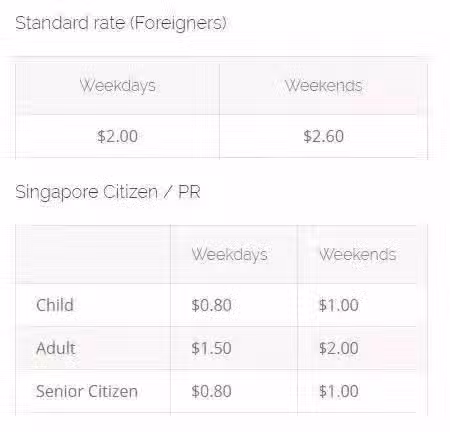
Task: Click Child weekend price $1.00
Action: tap(339, 305)
